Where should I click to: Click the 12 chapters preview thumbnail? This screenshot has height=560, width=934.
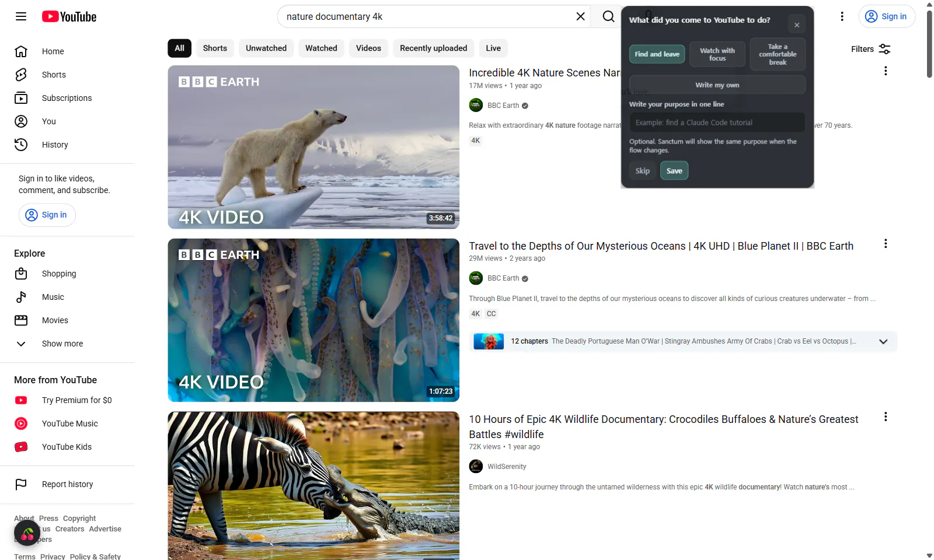pyautogui.click(x=489, y=341)
